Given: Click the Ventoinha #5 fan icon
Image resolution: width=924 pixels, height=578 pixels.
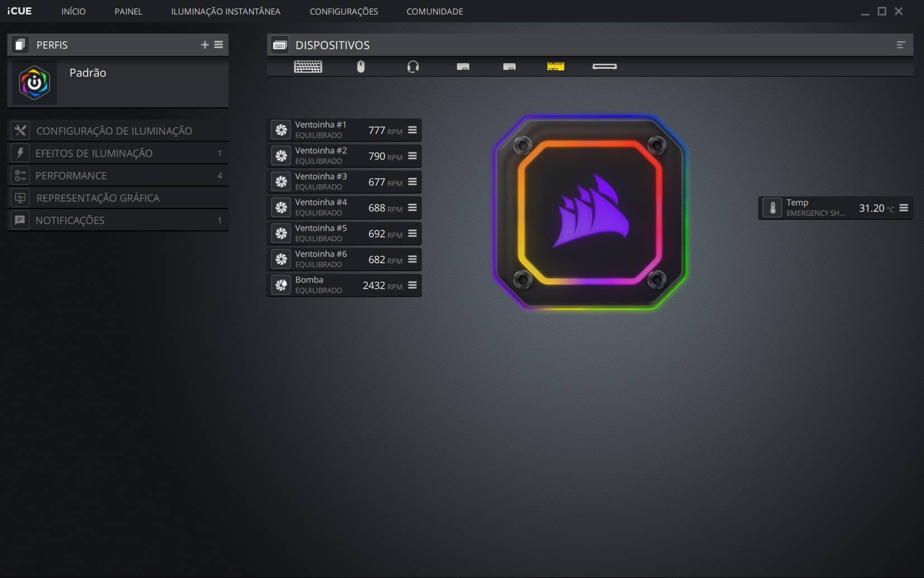Looking at the screenshot, I should click(281, 233).
